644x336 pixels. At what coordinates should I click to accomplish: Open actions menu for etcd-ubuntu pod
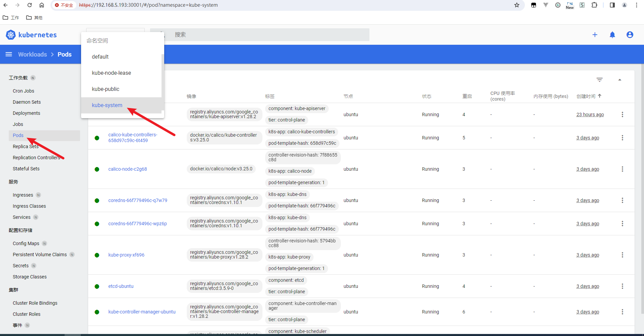click(622, 286)
